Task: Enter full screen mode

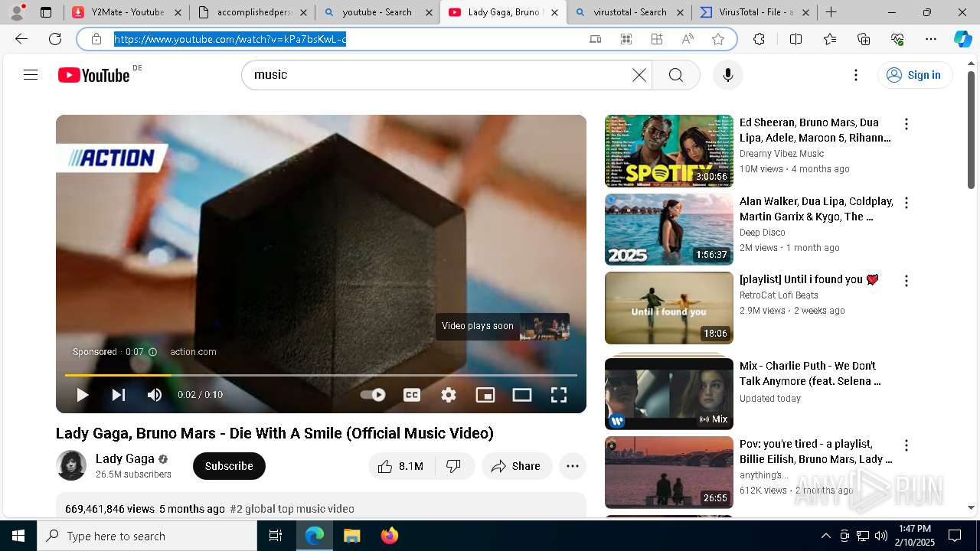Action: (x=559, y=395)
